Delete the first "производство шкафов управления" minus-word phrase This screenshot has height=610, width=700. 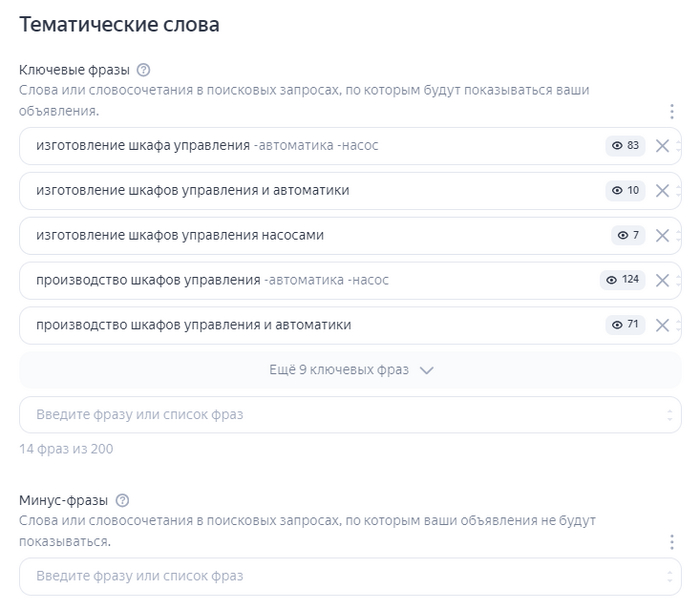[x=662, y=280]
